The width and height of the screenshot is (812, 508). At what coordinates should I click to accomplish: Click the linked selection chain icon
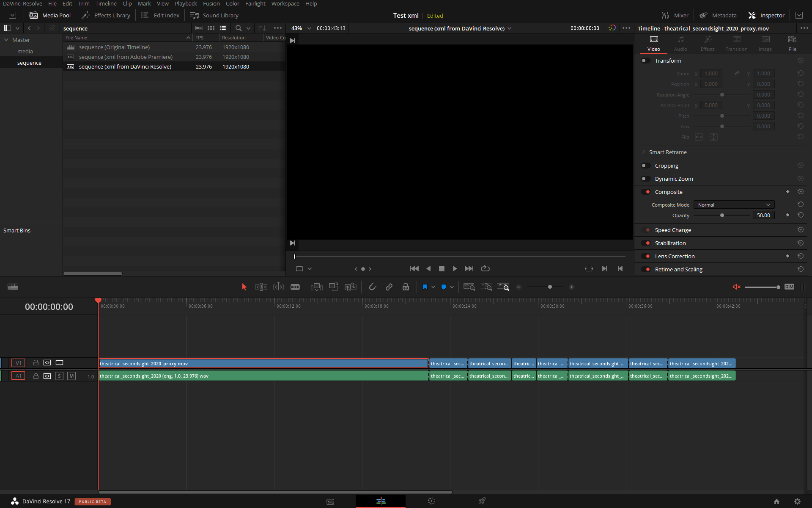389,287
